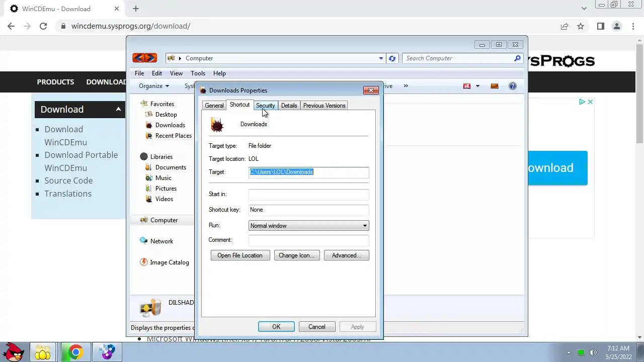Click the Downloads shortcut icon in Properties
644x362 pixels.
tap(217, 125)
